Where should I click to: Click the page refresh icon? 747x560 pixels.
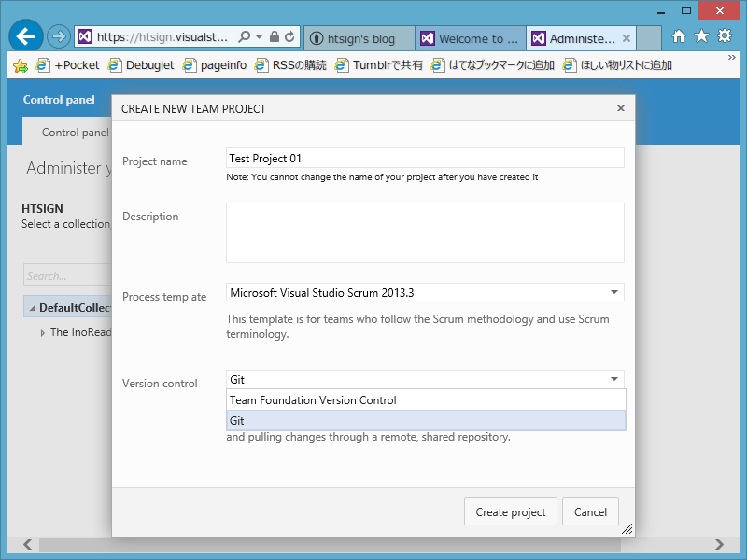pyautogui.click(x=289, y=36)
